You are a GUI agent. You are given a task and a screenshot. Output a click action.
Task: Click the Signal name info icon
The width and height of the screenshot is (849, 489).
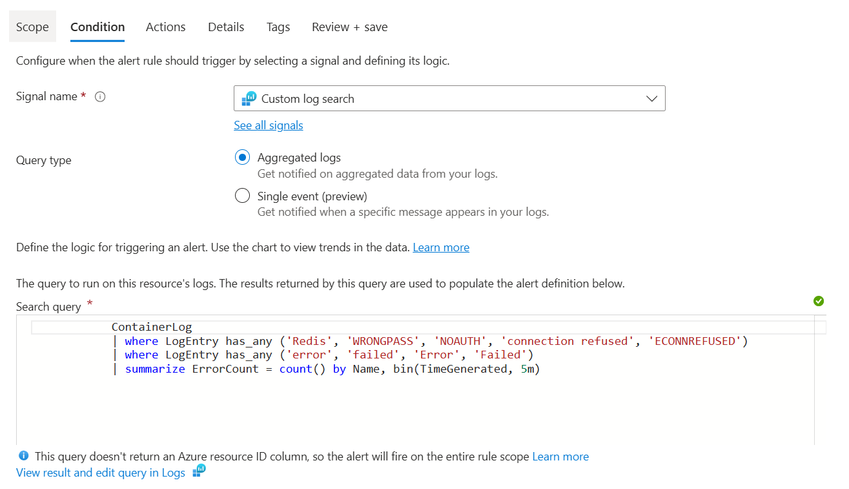point(100,97)
